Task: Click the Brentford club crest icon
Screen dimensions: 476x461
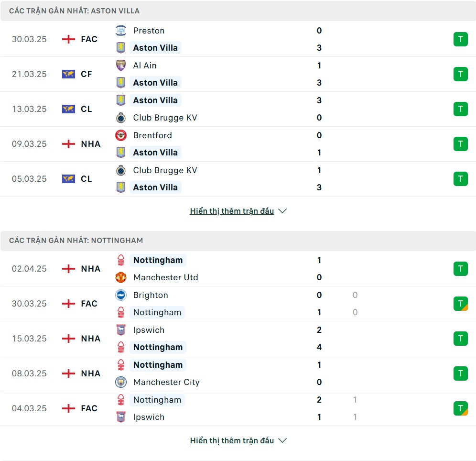Action: click(121, 135)
